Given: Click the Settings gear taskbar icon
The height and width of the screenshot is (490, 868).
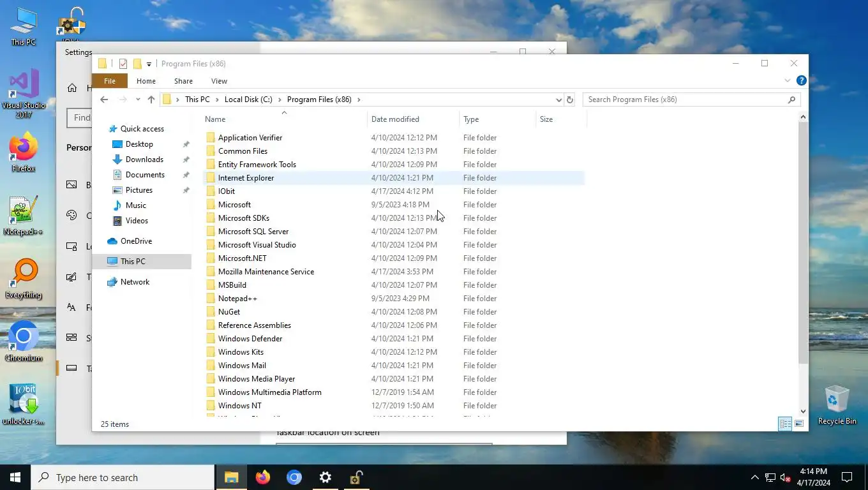Looking at the screenshot, I should point(325,477).
